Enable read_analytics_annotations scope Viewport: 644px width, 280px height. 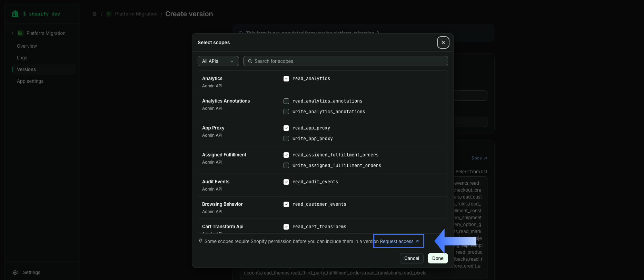pos(286,101)
